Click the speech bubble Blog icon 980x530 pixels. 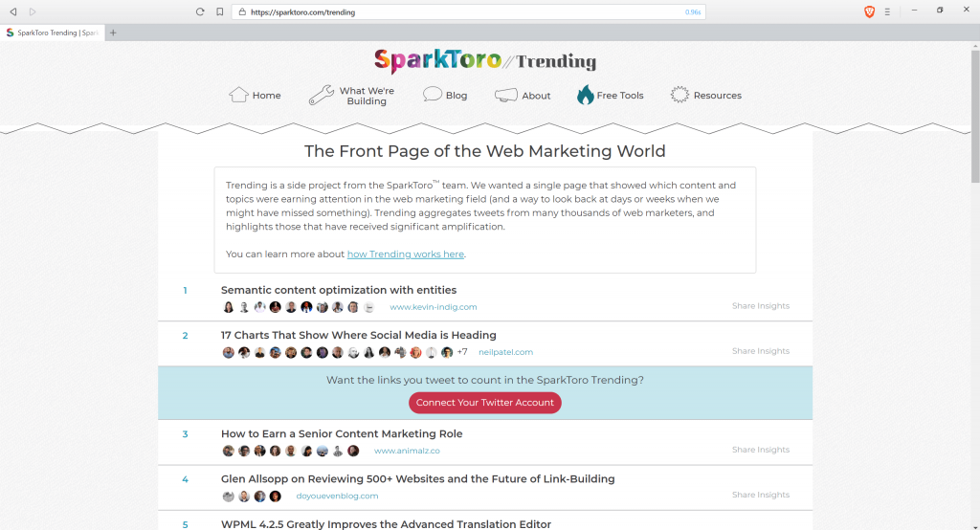pyautogui.click(x=432, y=95)
